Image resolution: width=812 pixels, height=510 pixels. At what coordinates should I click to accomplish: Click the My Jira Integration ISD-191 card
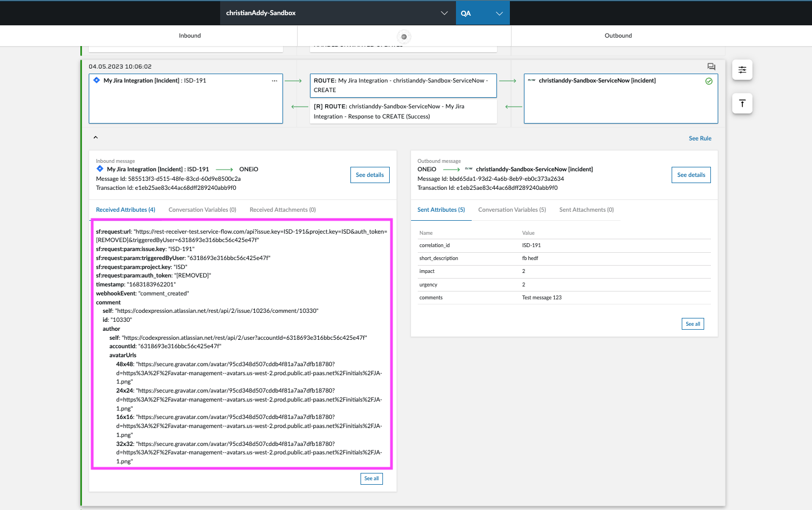tap(185, 98)
